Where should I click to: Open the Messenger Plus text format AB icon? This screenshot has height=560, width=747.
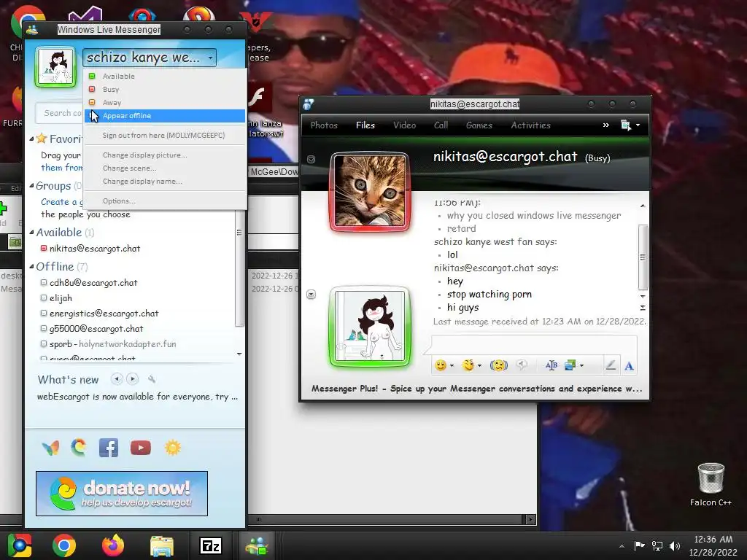[551, 365]
